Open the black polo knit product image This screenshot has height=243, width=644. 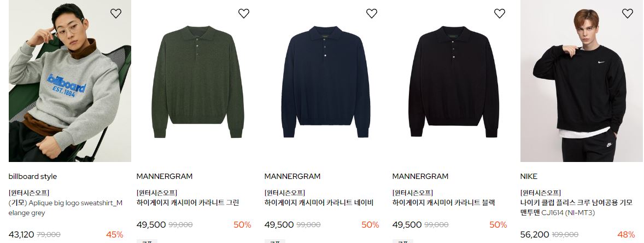point(454,81)
